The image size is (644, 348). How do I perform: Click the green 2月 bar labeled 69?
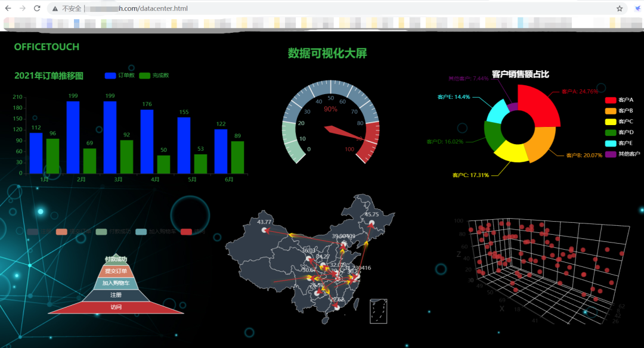89,161
